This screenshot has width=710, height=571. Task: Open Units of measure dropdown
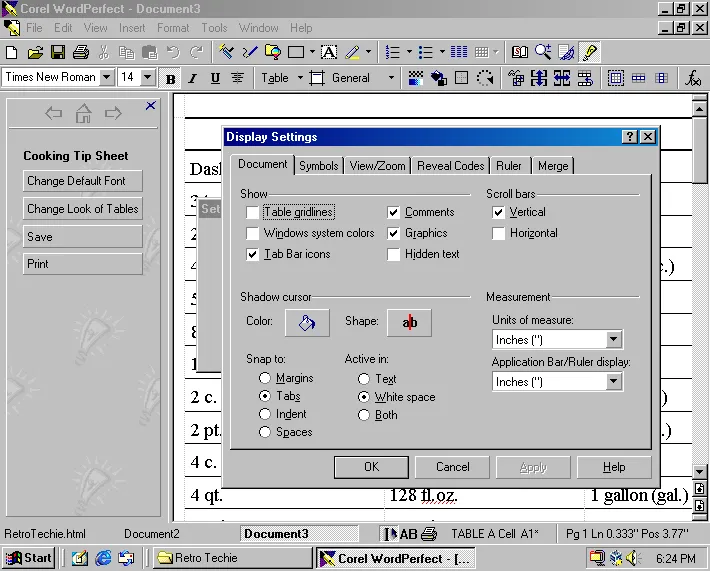click(x=614, y=340)
